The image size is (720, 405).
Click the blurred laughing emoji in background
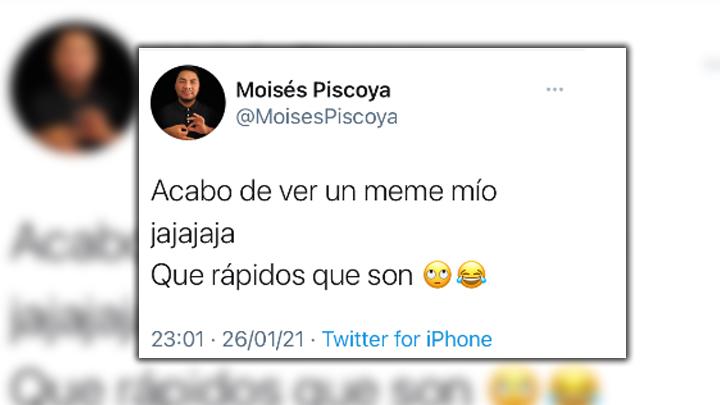click(575, 387)
